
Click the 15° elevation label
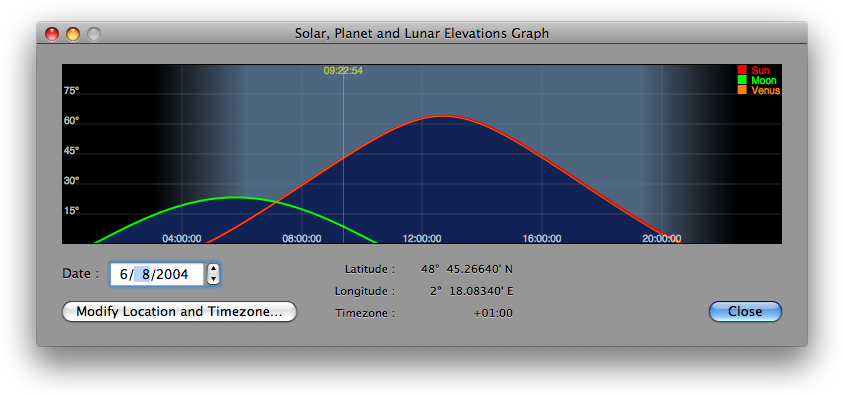click(x=71, y=211)
